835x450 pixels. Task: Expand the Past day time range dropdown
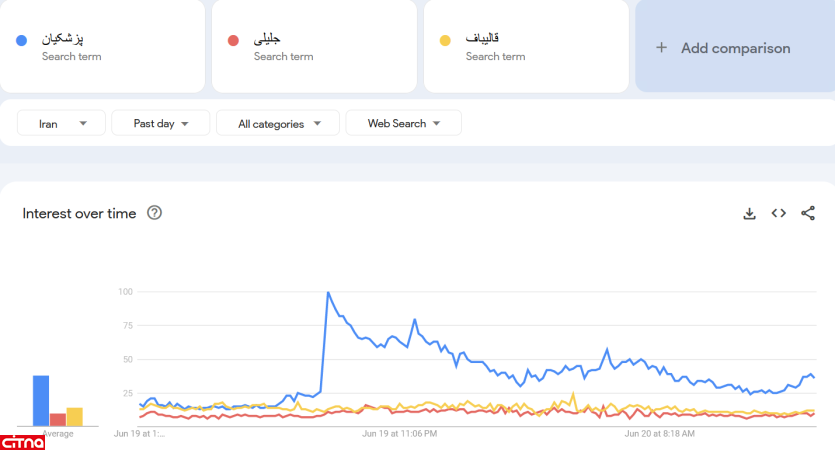pyautogui.click(x=161, y=123)
